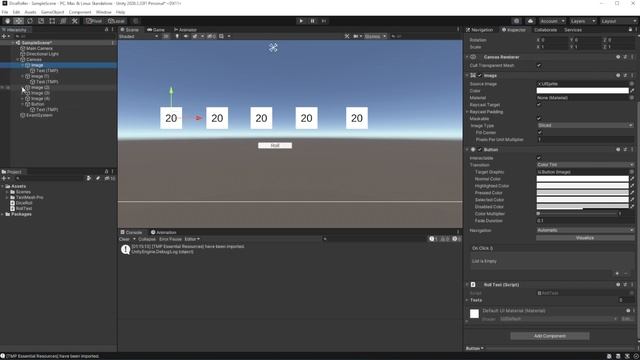Click the Pause button
Screen dimensions: 640x360
click(x=313, y=21)
